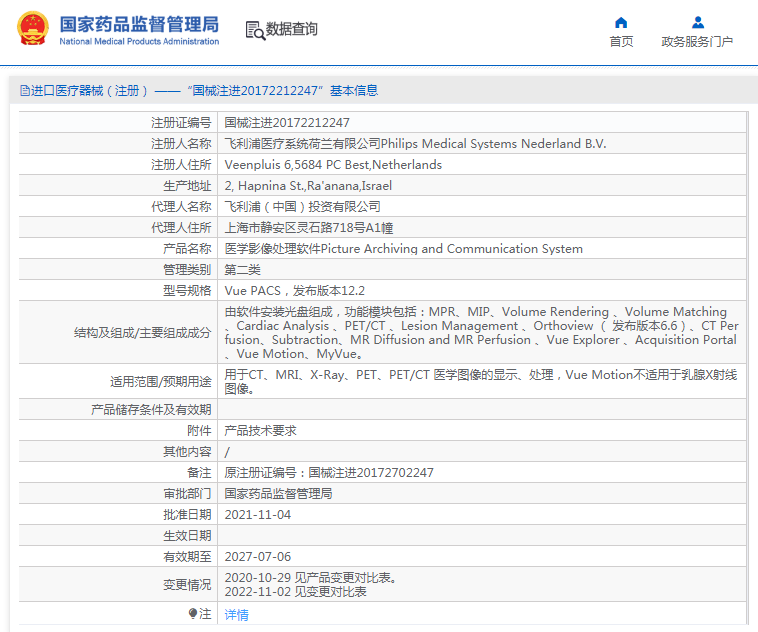This screenshot has height=632, width=758.
Task: Select Vue PACS，发布版本12.2 model value
Action: click(x=294, y=291)
